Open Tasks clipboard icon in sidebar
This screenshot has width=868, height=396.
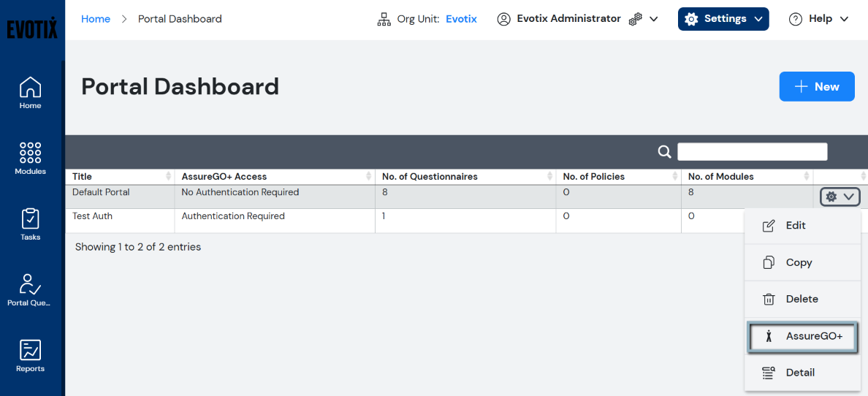(x=30, y=224)
